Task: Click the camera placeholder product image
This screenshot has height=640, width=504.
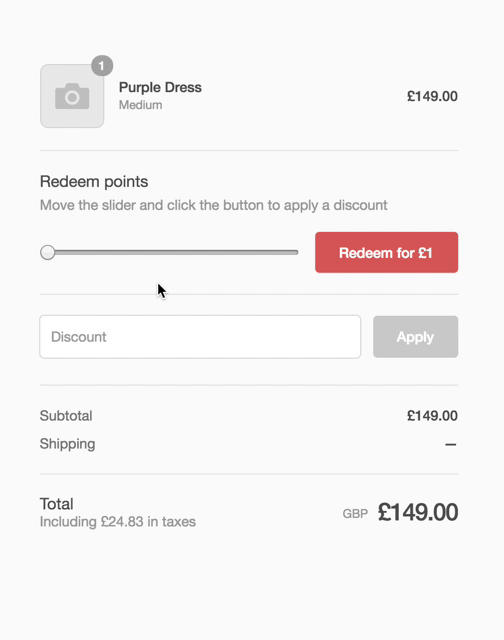Action: pyautogui.click(x=72, y=96)
